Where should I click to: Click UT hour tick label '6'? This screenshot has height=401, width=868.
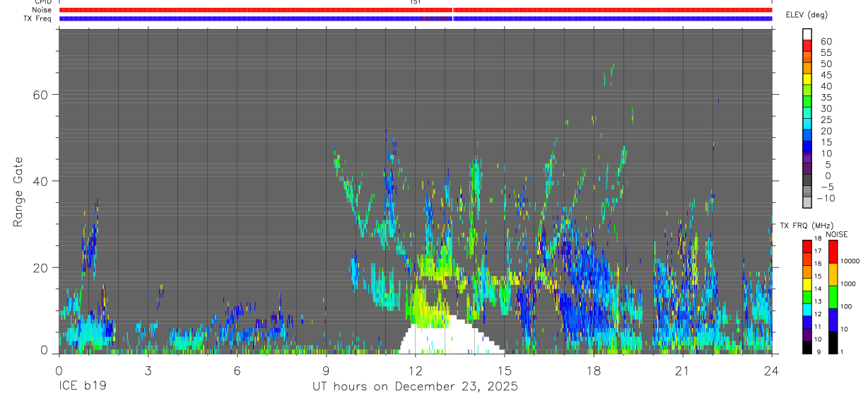pyautogui.click(x=237, y=371)
